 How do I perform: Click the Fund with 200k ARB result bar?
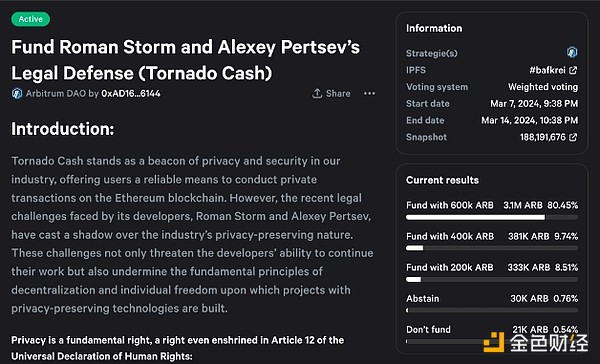tap(492, 279)
